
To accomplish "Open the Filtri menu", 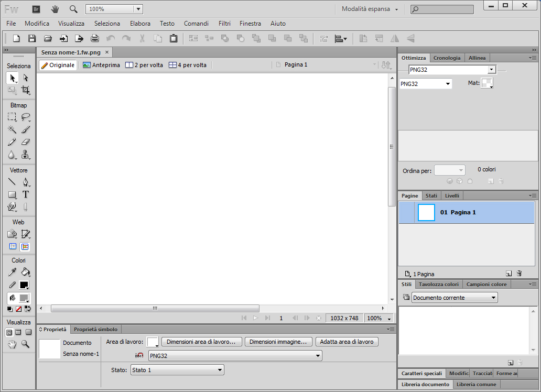I will click(224, 24).
